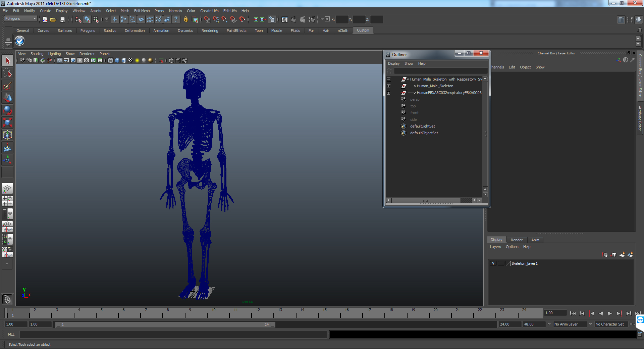The image size is (644, 349).
Task: Pick the Scale tool icon
Action: (7, 122)
